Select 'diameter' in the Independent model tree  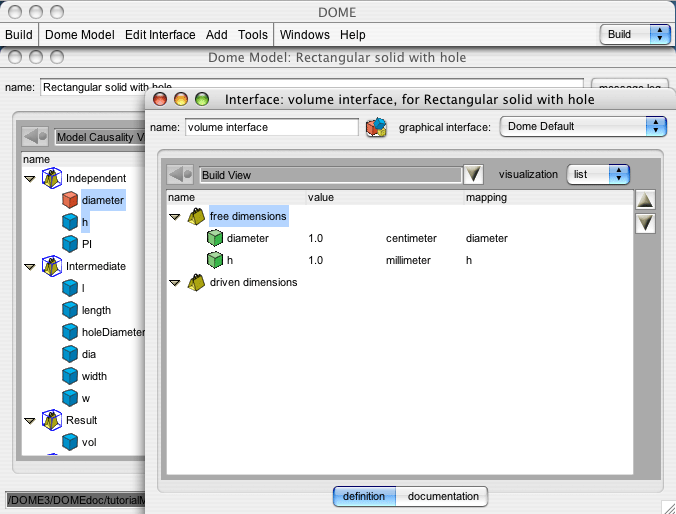click(103, 200)
